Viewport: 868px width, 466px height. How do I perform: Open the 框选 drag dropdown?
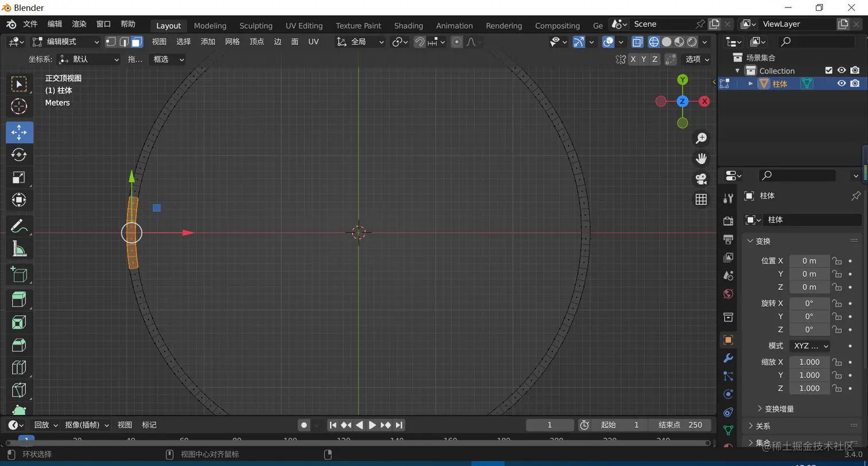pyautogui.click(x=167, y=59)
